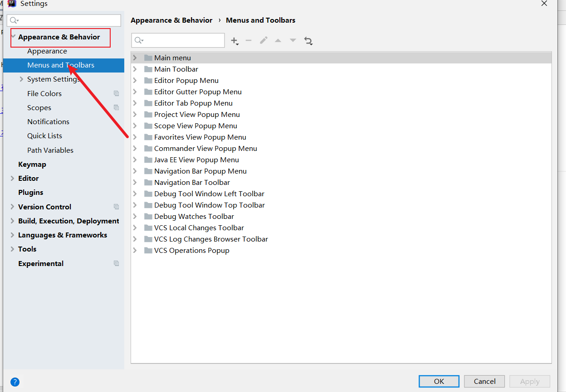Expand the System Settings node

21,79
